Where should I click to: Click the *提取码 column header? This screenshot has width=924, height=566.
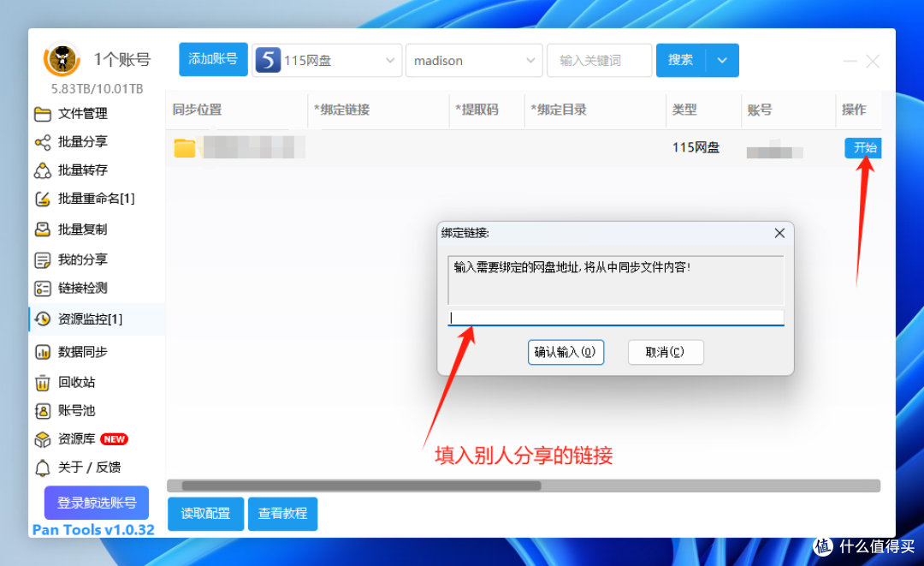click(477, 110)
